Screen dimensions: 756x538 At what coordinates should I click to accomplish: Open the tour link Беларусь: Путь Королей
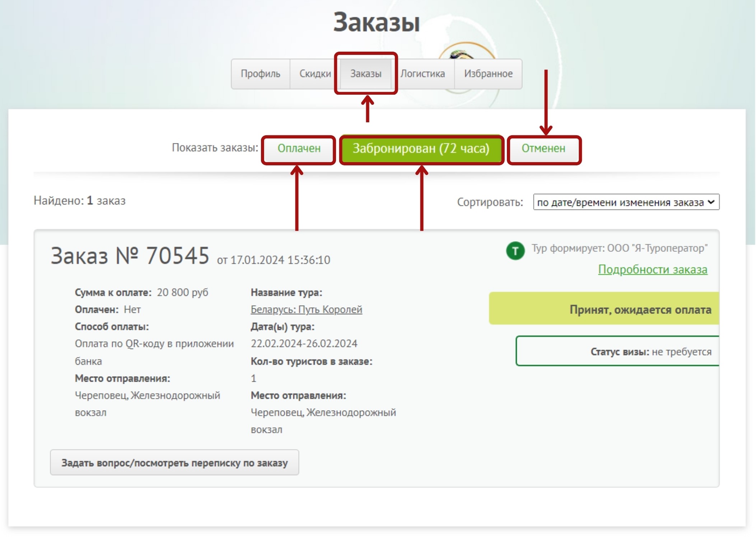pos(306,310)
